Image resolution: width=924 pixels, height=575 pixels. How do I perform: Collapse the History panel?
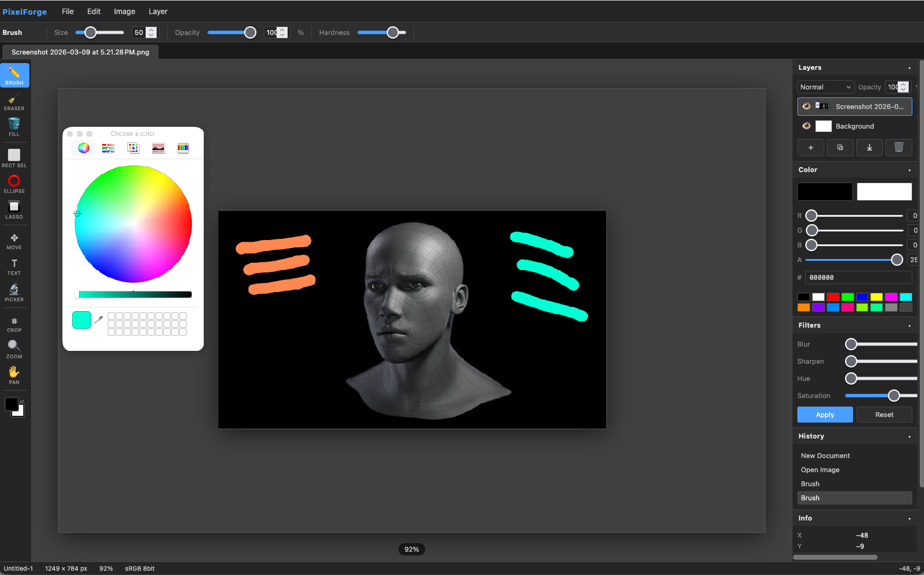909,437
